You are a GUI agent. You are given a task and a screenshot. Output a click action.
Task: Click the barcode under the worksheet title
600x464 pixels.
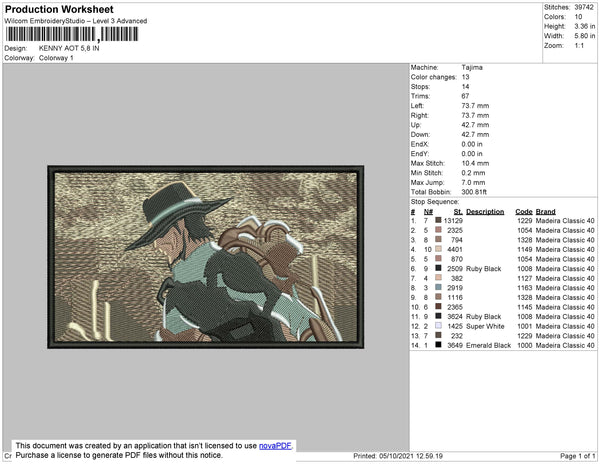pyautogui.click(x=72, y=35)
